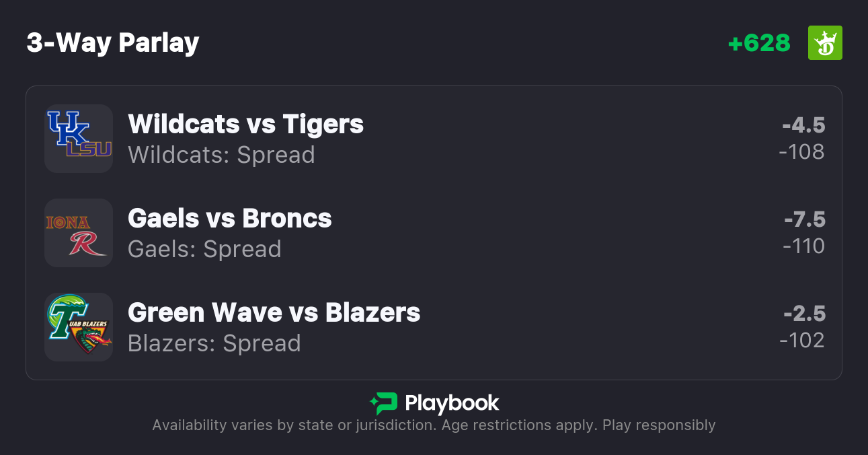Screen dimensions: 868x455
Task: Select the Gaels: Spread bet label
Action: pos(204,249)
